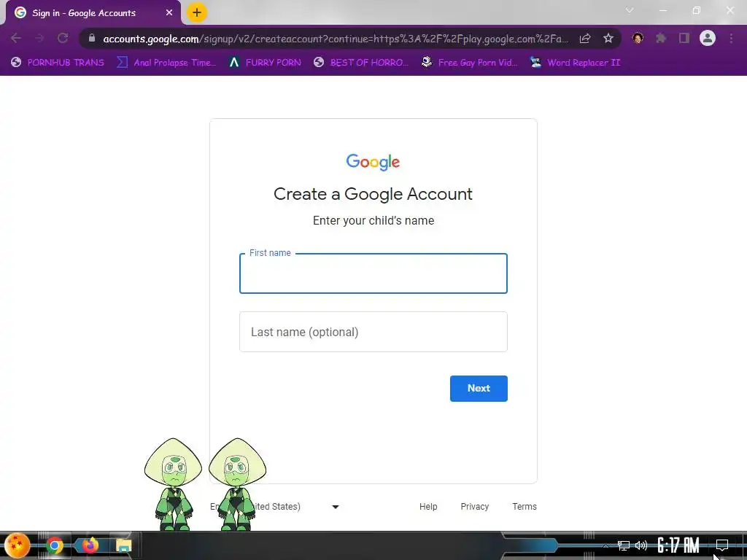Open the volume control in tray
This screenshot has width=747, height=560.
point(641,545)
